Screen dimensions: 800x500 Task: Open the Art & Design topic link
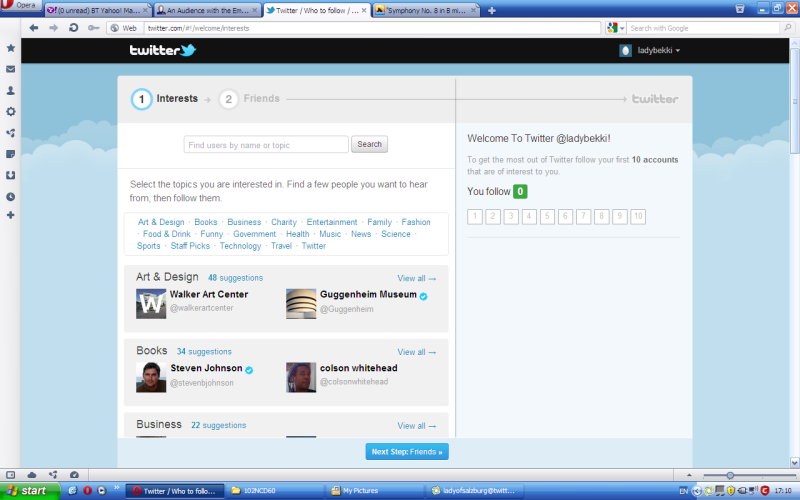tap(161, 222)
